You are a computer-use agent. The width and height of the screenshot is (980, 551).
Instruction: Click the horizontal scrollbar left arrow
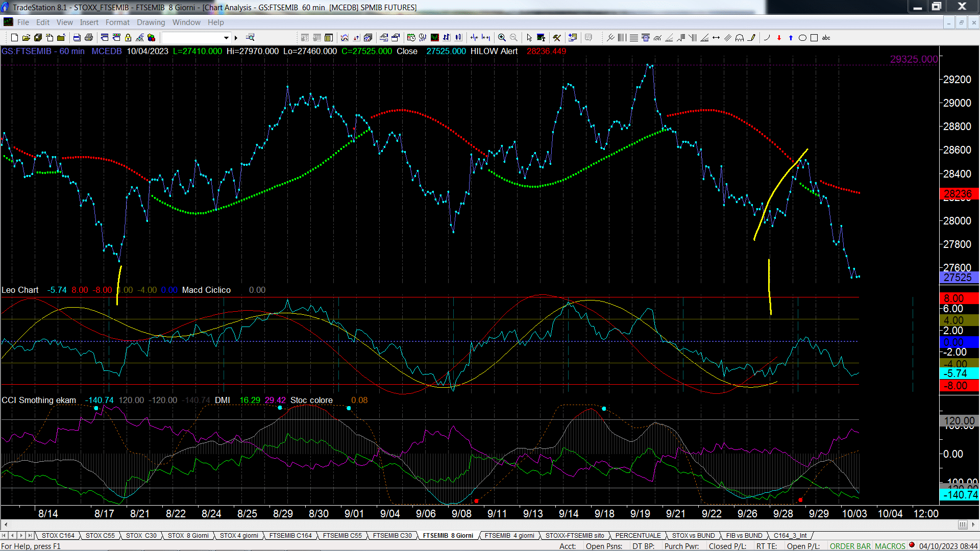pyautogui.click(x=6, y=524)
